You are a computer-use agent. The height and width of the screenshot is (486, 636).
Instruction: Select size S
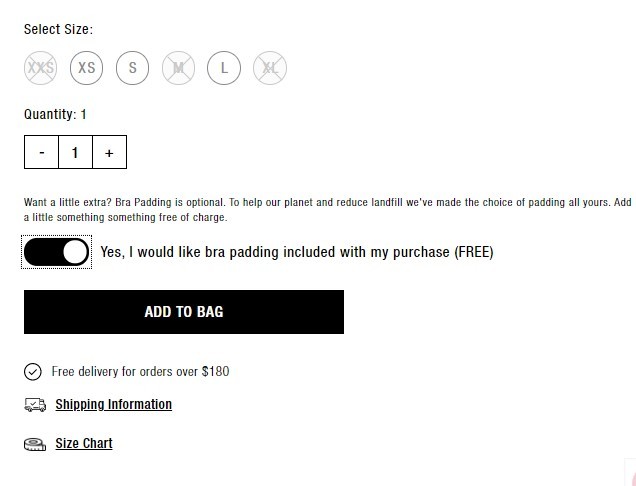pyautogui.click(x=132, y=68)
